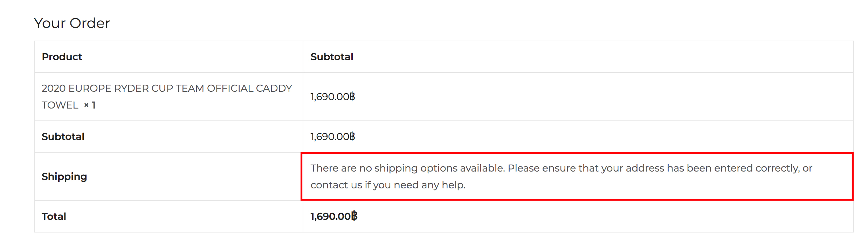The width and height of the screenshot is (868, 243).
Task: Click the multiplication sign before quantity 1
Action: (x=86, y=105)
